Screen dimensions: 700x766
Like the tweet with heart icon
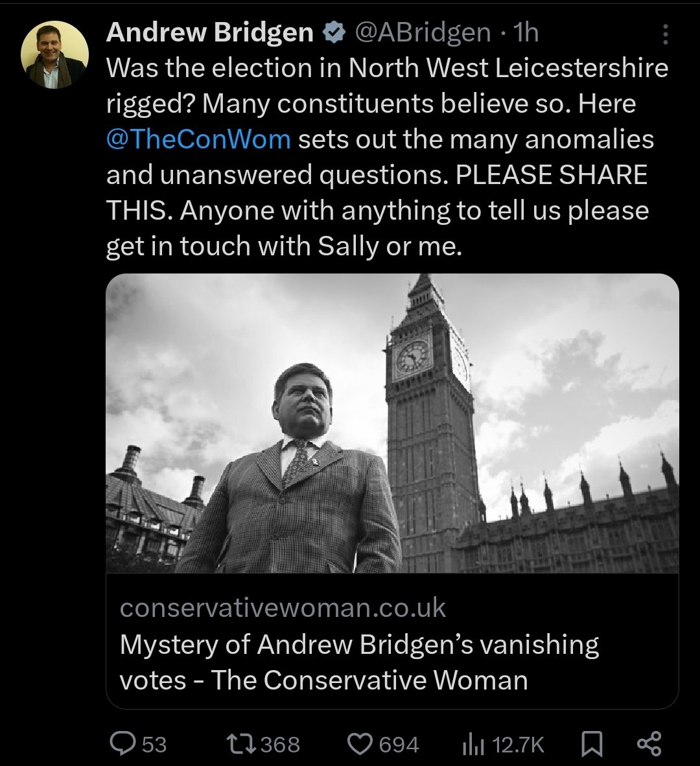[x=360, y=743]
